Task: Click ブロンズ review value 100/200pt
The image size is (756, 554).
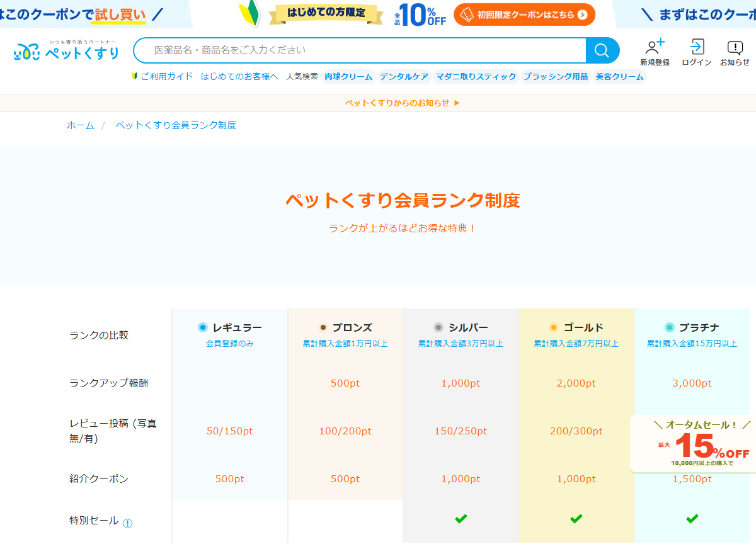Action: [345, 431]
